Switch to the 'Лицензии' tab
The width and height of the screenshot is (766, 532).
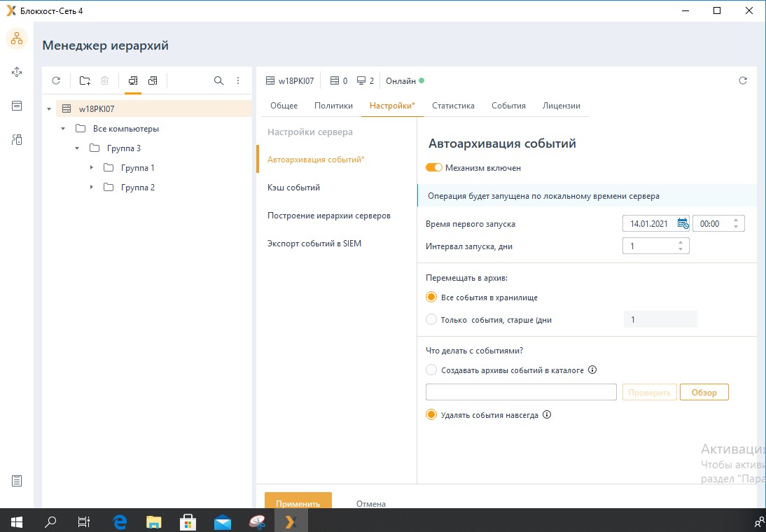pyautogui.click(x=562, y=106)
